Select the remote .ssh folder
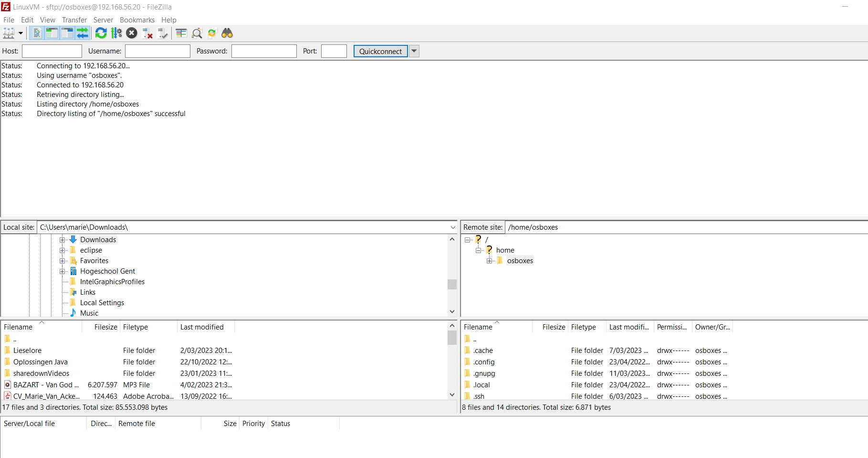 pos(479,396)
